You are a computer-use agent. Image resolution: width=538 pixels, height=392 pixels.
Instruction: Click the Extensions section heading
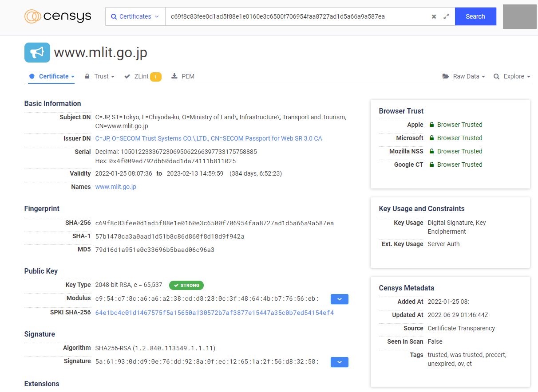pos(42,384)
